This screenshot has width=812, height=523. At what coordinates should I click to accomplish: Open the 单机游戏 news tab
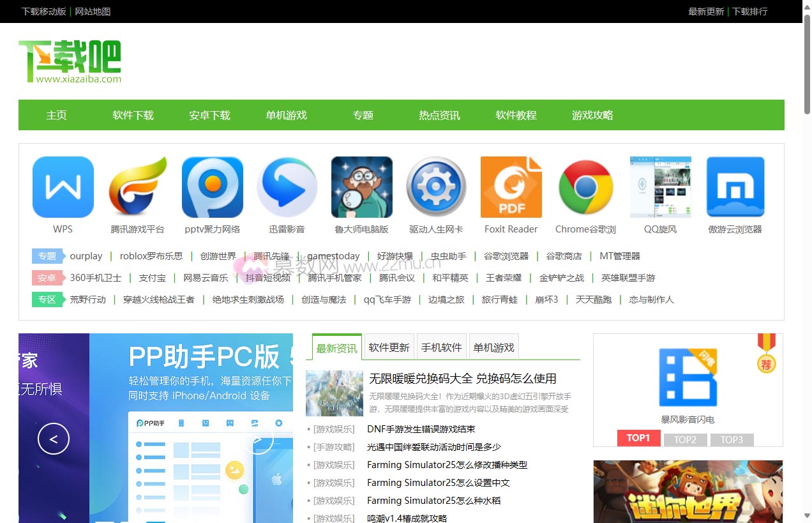[493, 347]
